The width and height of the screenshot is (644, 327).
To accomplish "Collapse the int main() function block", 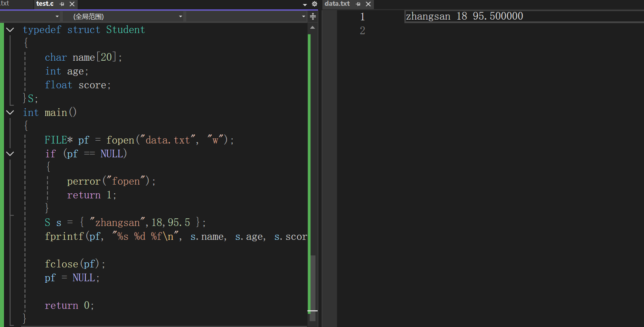I will [x=10, y=112].
